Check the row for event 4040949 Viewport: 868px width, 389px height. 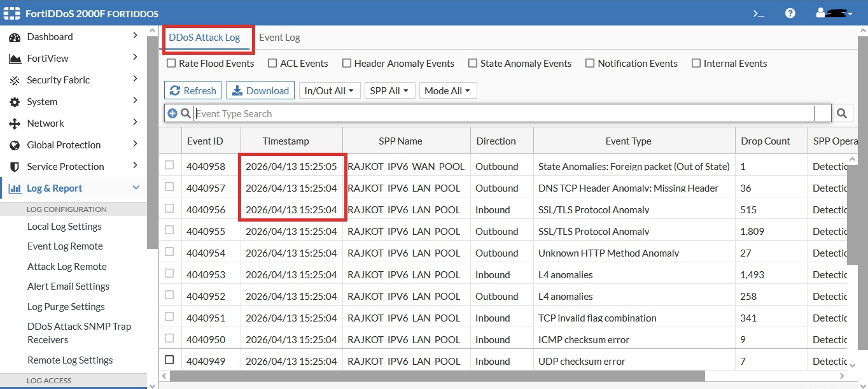[x=169, y=360]
